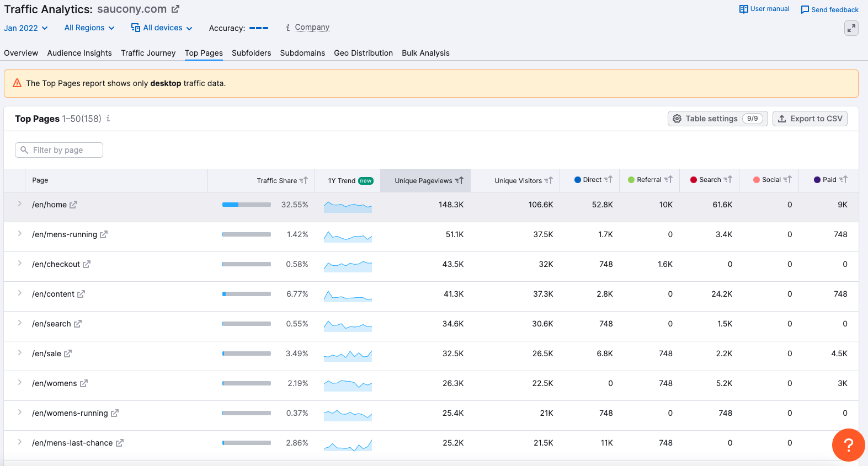The height and width of the screenshot is (466, 868).
Task: Expand the /en/search row
Action: 20,323
